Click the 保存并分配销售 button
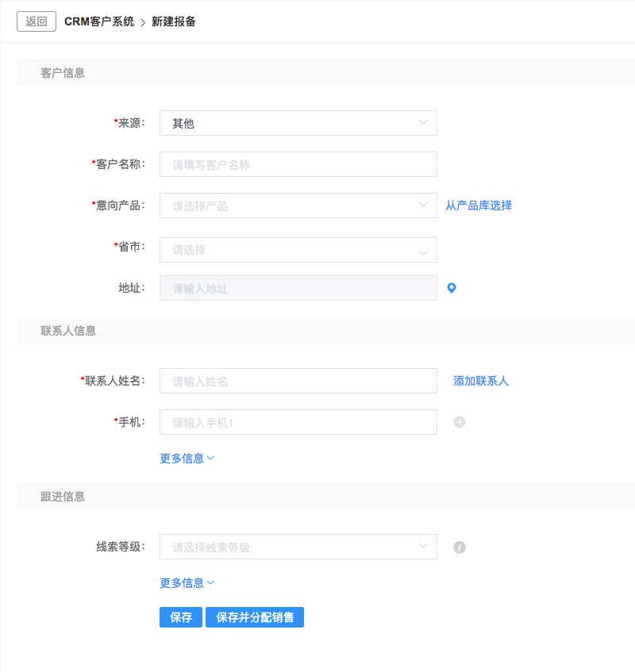Viewport: 635px width, 672px height. coord(255,617)
